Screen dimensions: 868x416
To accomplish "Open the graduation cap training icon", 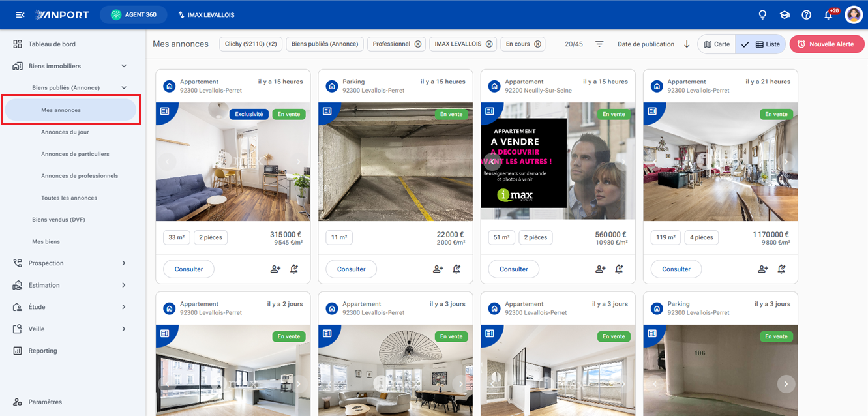I will tap(785, 14).
